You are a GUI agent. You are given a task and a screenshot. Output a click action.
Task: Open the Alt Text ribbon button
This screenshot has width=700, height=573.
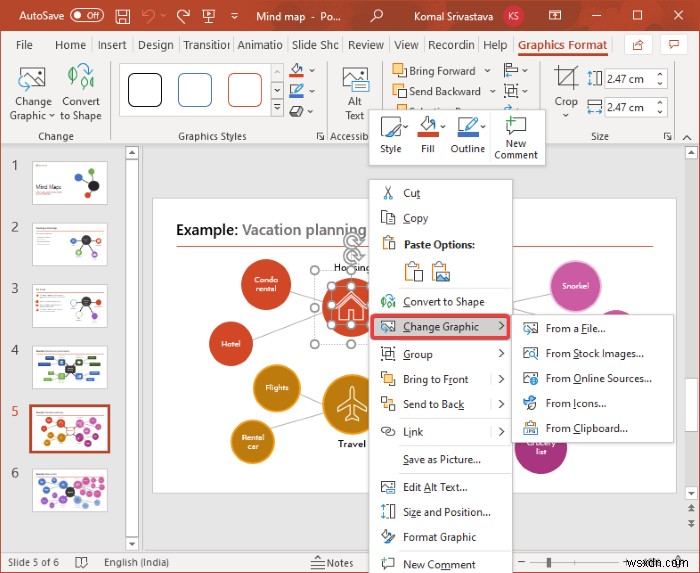355,94
